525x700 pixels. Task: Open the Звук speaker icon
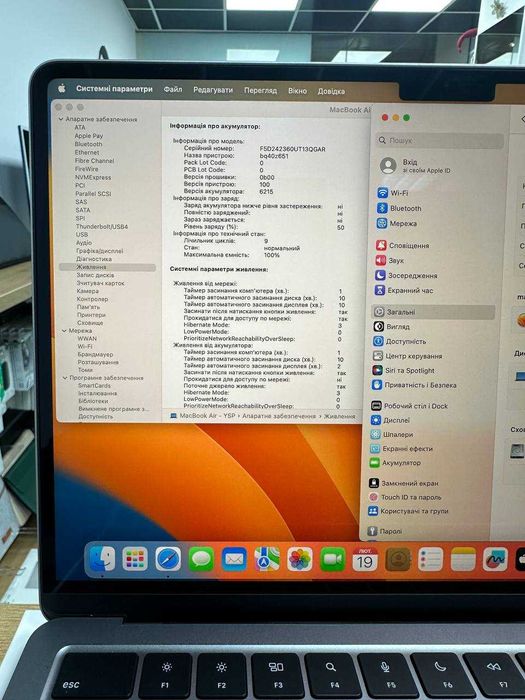pyautogui.click(x=380, y=260)
